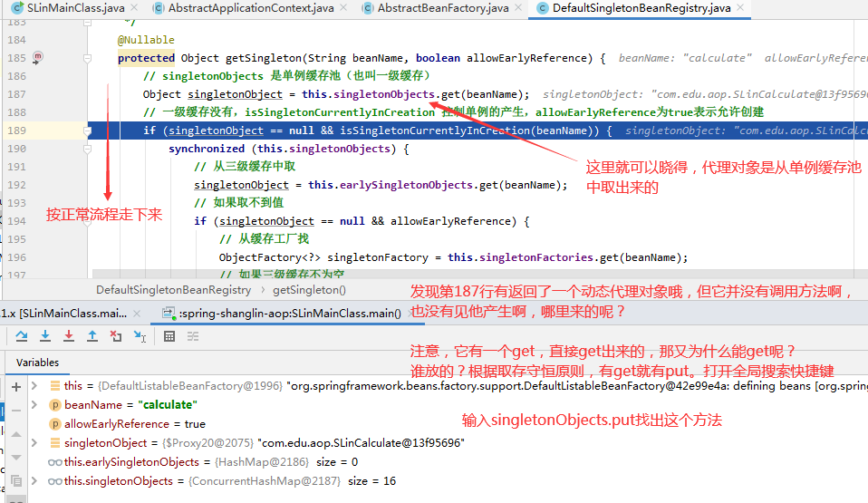Viewport: 868px width, 503px height.
Task: Click the Step Out debugger icon
Action: pyautogui.click(x=92, y=335)
